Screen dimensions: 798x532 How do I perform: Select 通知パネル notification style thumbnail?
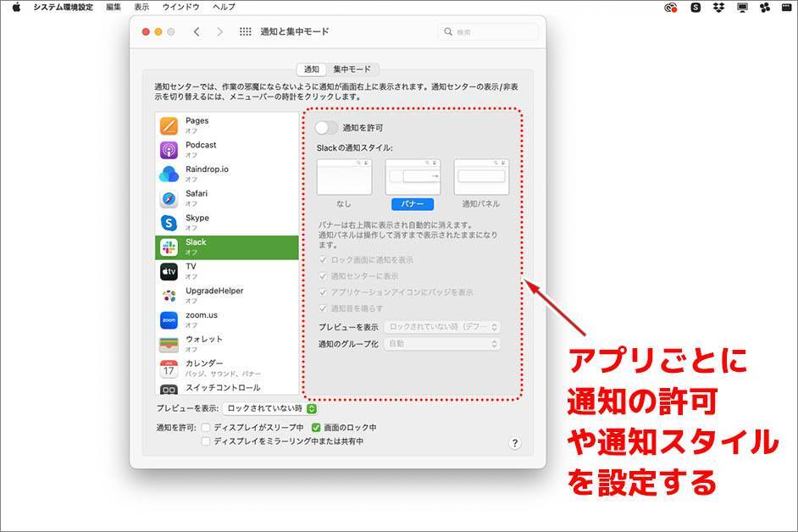[x=481, y=177]
